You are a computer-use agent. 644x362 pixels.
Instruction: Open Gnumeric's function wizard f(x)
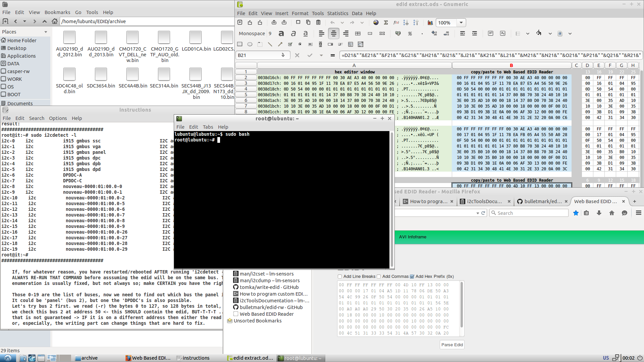(x=396, y=22)
